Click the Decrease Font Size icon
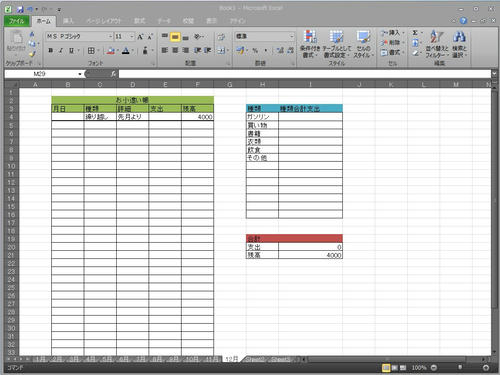The width and height of the screenshot is (500, 375). [150, 36]
